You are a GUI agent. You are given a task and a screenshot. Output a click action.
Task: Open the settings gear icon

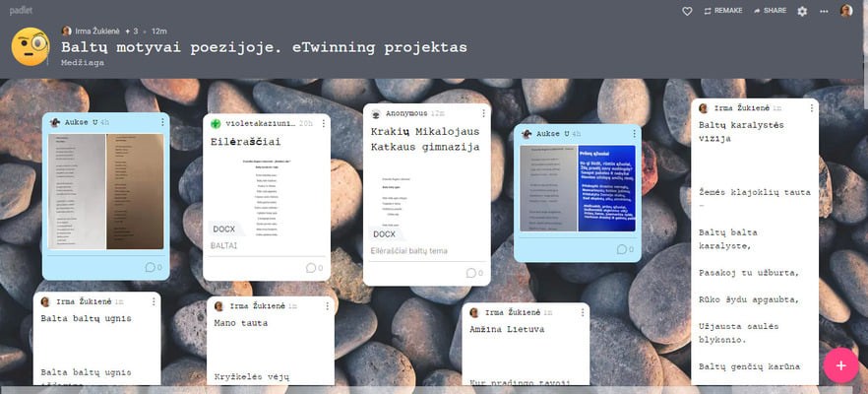click(x=802, y=11)
